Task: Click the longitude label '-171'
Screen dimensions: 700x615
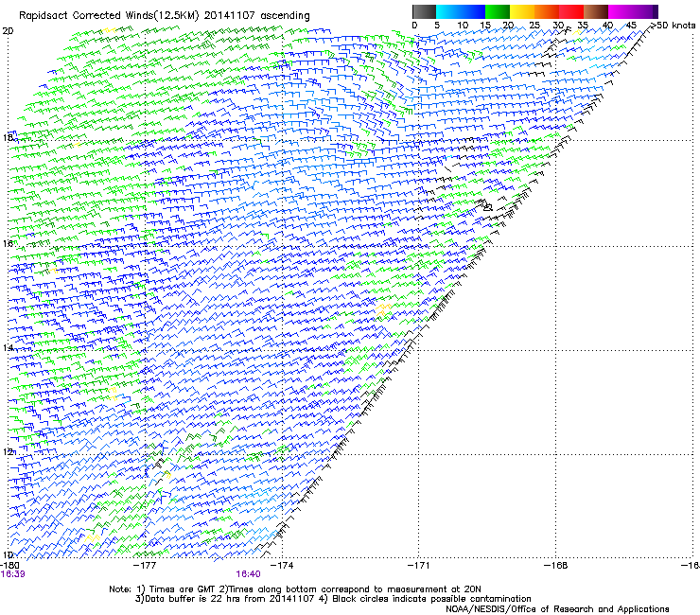Action: tap(419, 566)
